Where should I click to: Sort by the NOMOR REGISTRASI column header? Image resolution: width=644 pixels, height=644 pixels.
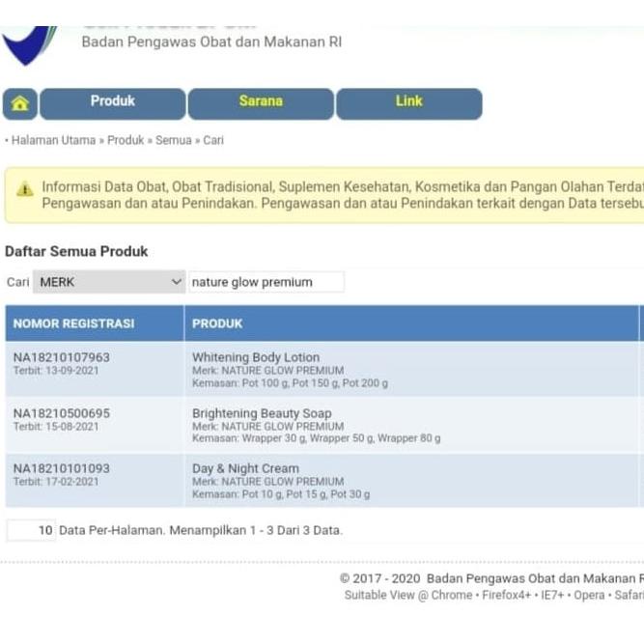(x=74, y=323)
